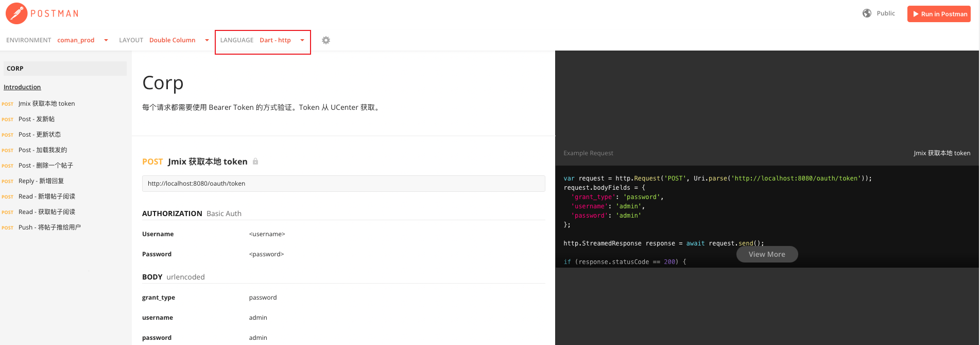Click the lock icon next to Jmix title
The height and width of the screenshot is (345, 980).
click(255, 161)
